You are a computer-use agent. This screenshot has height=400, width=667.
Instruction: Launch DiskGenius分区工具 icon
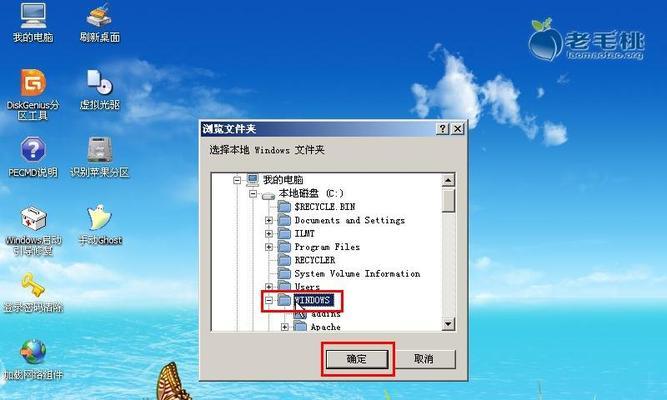(33, 94)
